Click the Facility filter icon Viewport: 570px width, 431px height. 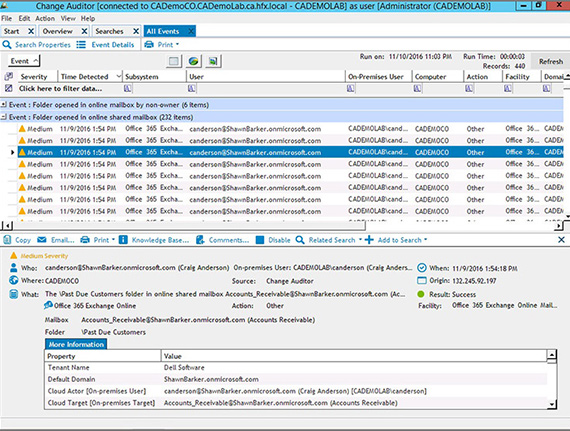[508, 88]
